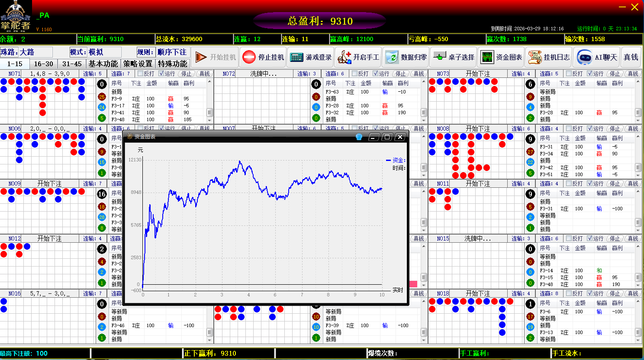Click the blue skin icon in chart titlebar
This screenshot has height=360, width=644.
[x=359, y=137]
